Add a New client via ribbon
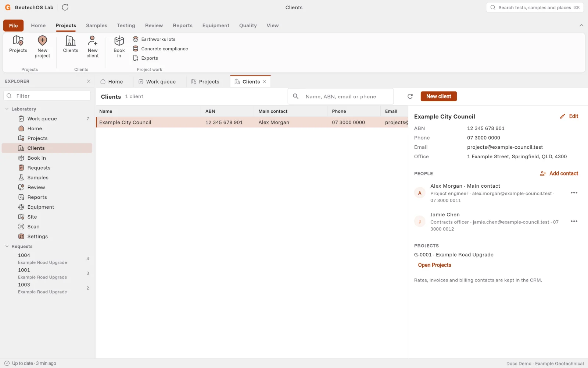Image resolution: width=588 pixels, height=368 pixels. 93,47
